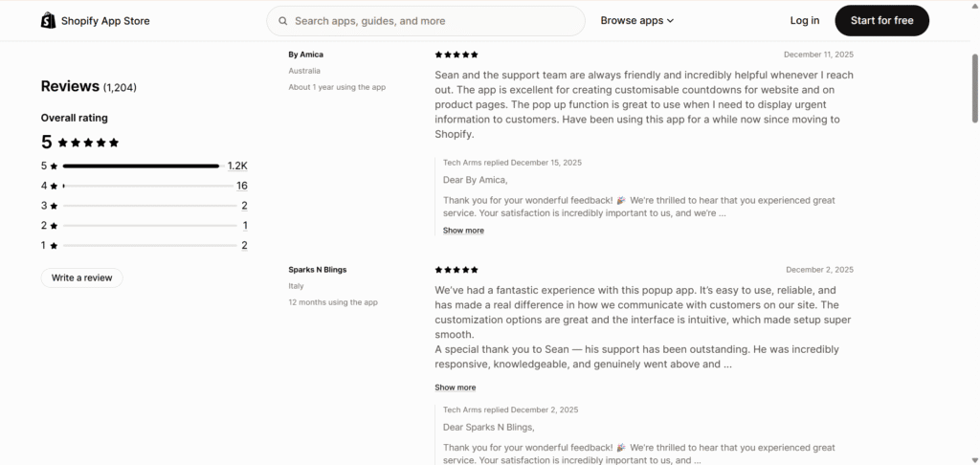Go to Shopify App Store home

tap(104, 21)
